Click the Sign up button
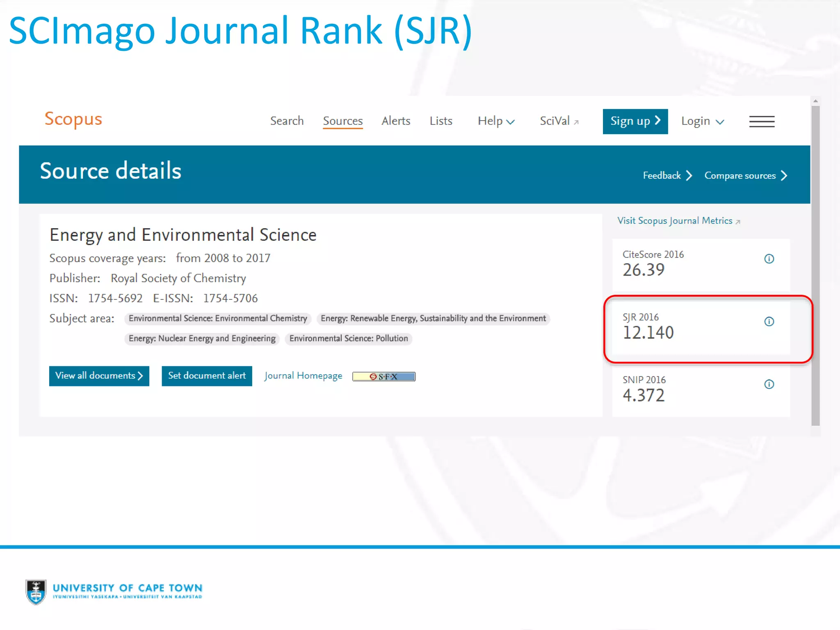Image resolution: width=840 pixels, height=630 pixels. pyautogui.click(x=635, y=121)
